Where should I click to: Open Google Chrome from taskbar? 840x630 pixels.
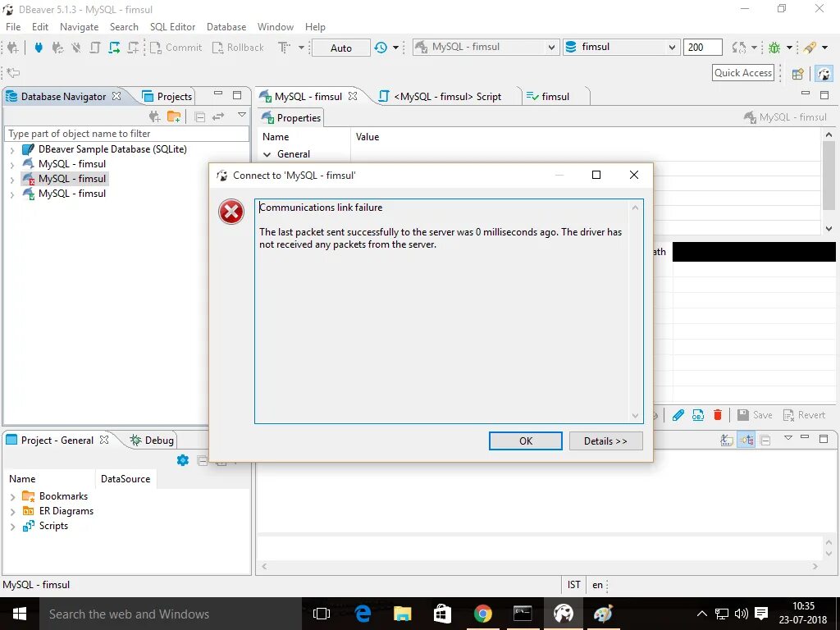click(482, 614)
